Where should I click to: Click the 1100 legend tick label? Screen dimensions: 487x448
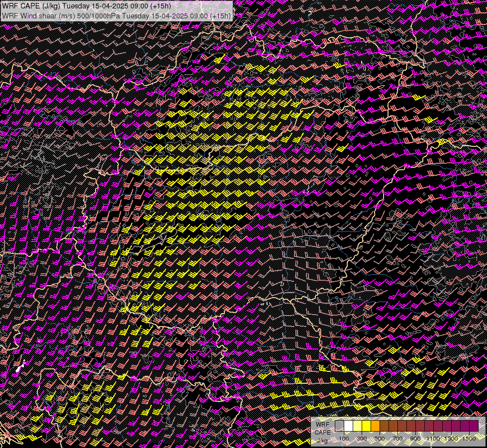click(433, 439)
